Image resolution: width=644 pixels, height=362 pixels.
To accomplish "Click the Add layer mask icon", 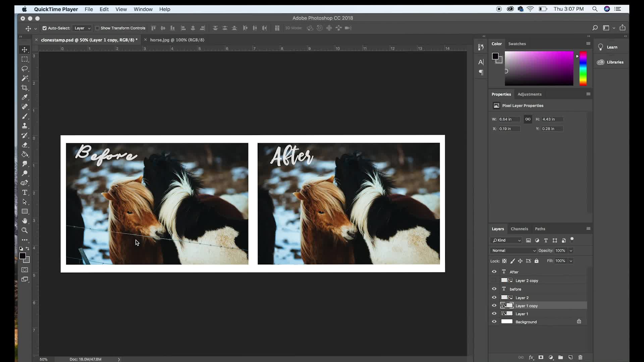I will (x=541, y=358).
